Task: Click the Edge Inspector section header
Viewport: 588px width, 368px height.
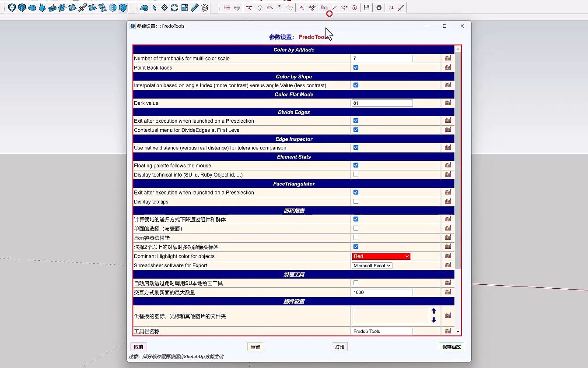Action: (x=294, y=139)
